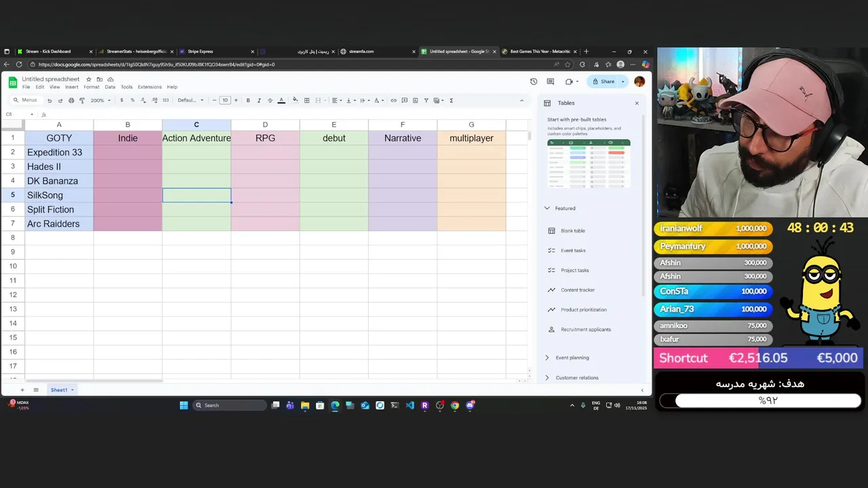Viewport: 868px width, 488px height.
Task: Add a new sheet plus button
Action: (x=22, y=390)
